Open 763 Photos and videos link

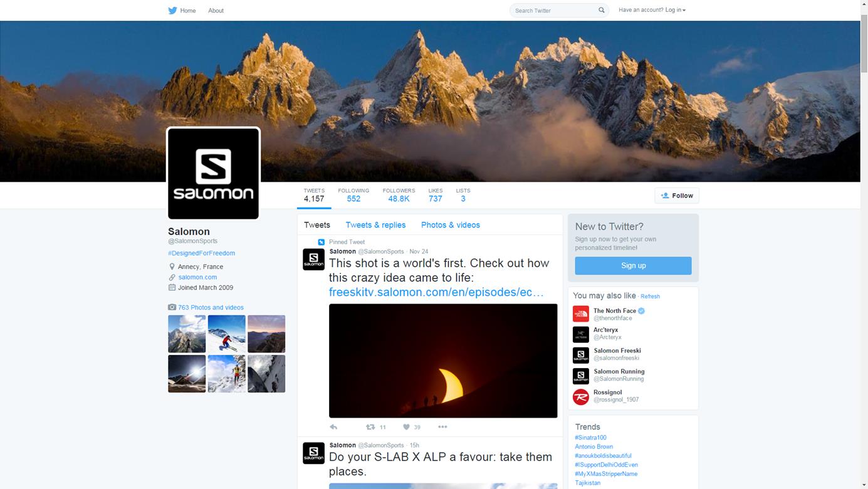tap(211, 307)
